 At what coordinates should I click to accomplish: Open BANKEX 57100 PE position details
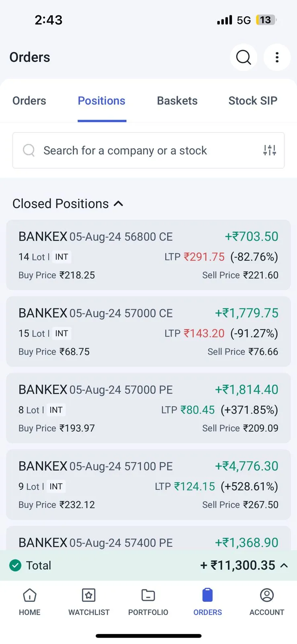(148, 484)
